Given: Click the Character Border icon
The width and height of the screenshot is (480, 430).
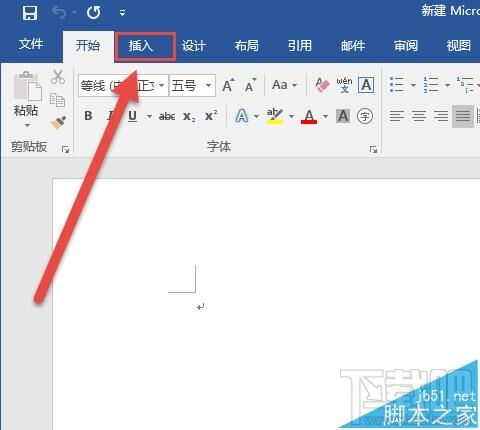Looking at the screenshot, I should tap(366, 85).
